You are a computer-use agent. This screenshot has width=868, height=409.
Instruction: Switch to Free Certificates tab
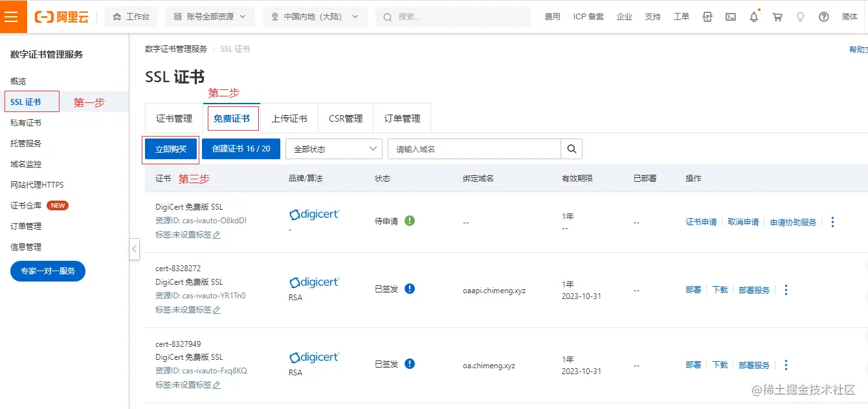pos(232,118)
